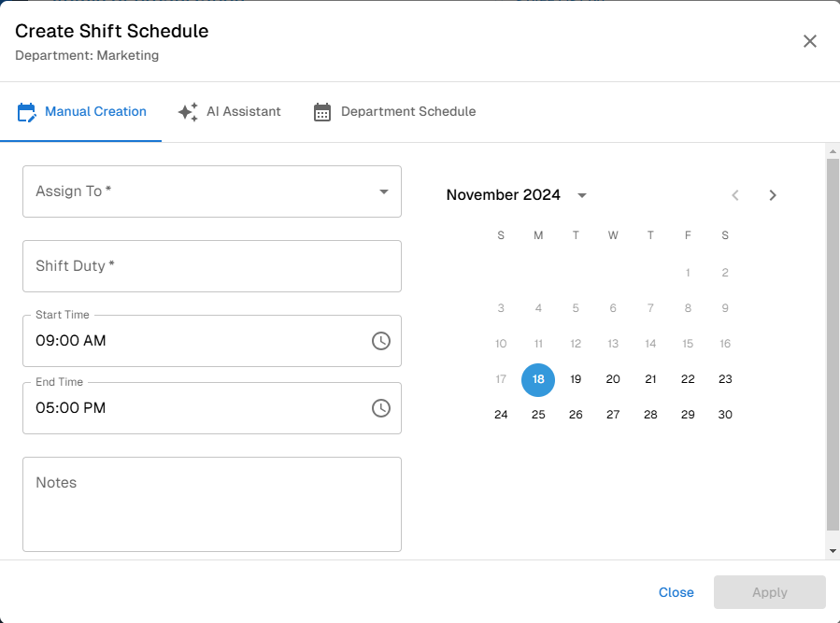Open the End Time clock picker

[x=380, y=408]
